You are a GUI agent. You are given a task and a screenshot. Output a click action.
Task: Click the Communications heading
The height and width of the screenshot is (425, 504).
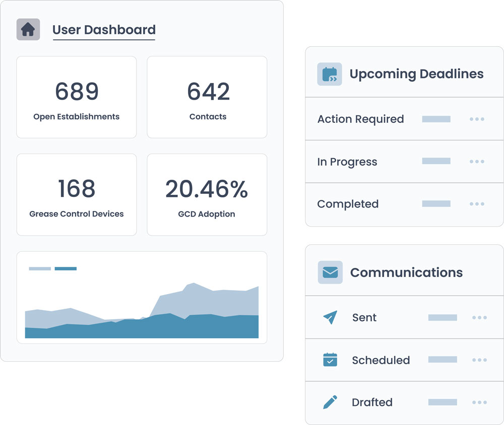[406, 272]
